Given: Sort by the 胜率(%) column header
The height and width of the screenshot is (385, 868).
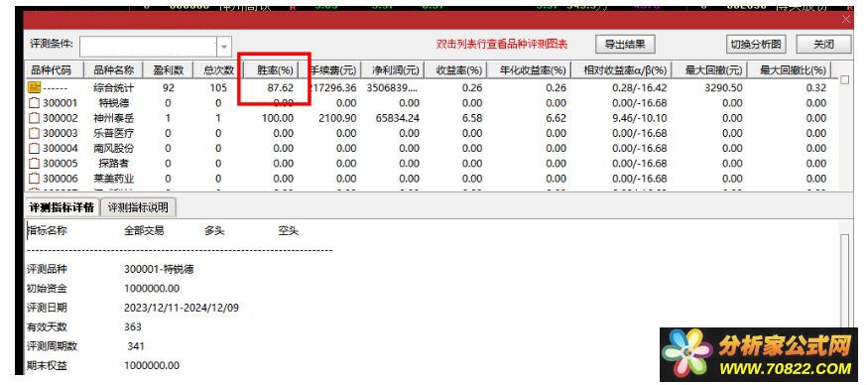Looking at the screenshot, I should point(271,70).
